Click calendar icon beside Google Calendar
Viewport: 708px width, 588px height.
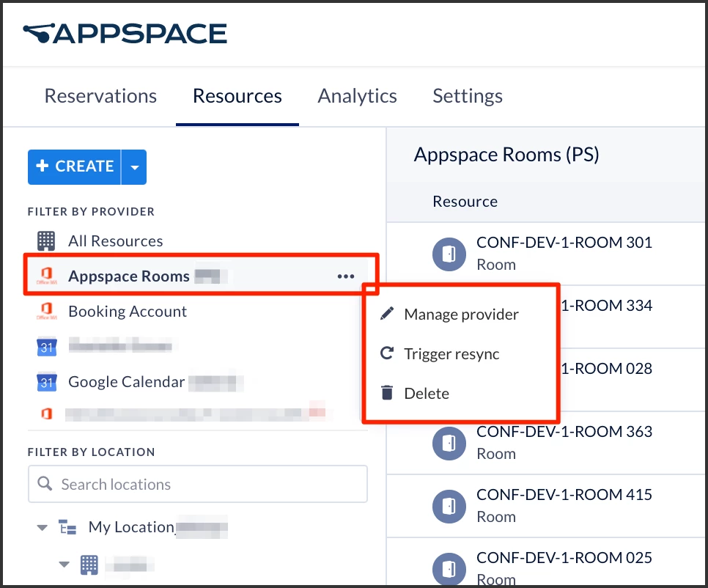[46, 382]
